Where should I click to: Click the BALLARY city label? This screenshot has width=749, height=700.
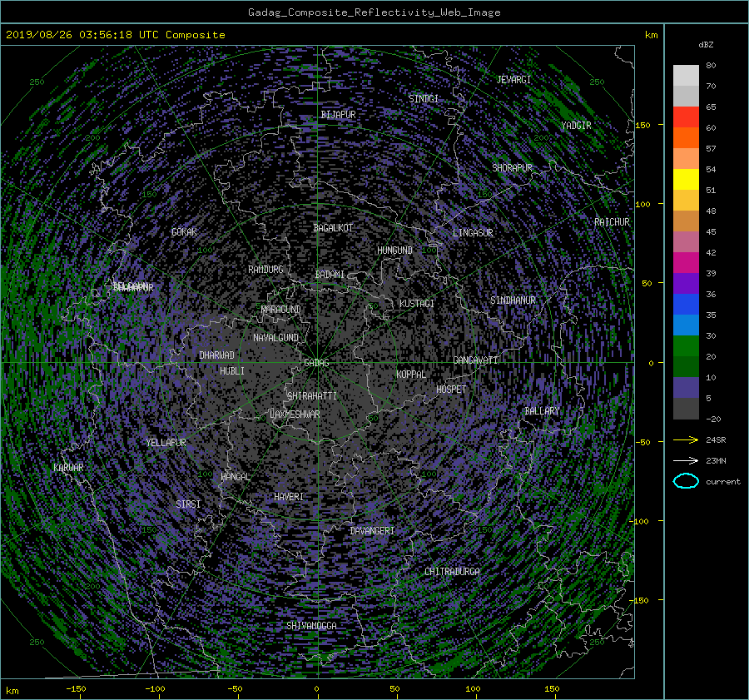tap(542, 411)
